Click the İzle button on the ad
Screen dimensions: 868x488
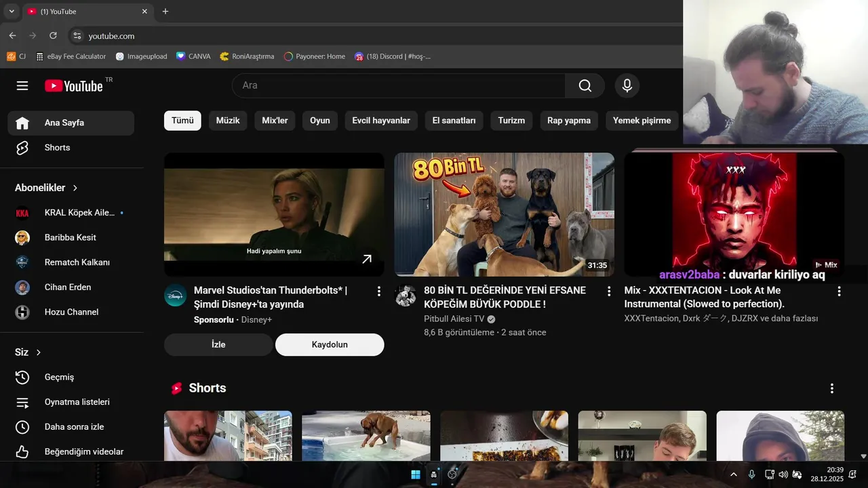click(x=218, y=344)
